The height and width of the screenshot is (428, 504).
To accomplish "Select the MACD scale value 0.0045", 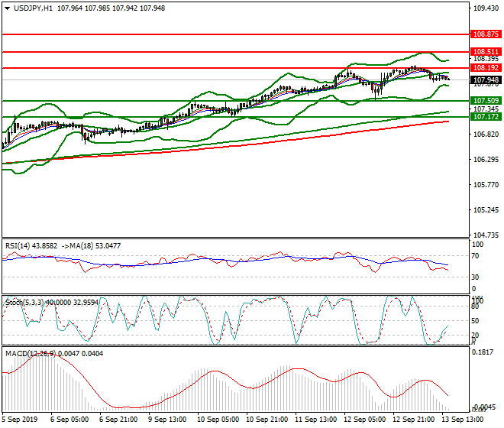I will [484, 407].
